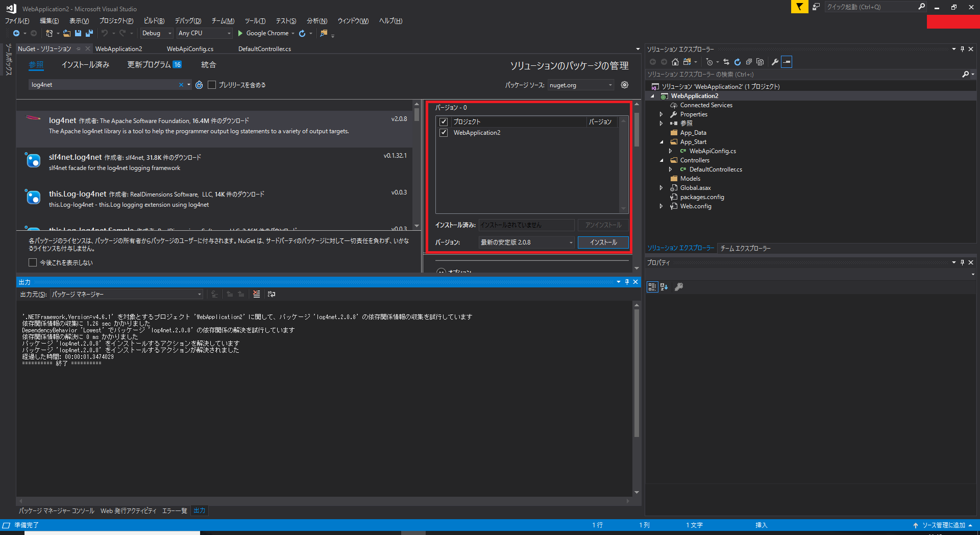Open the File menu
Viewport: 980px width, 535px height.
coord(17,21)
